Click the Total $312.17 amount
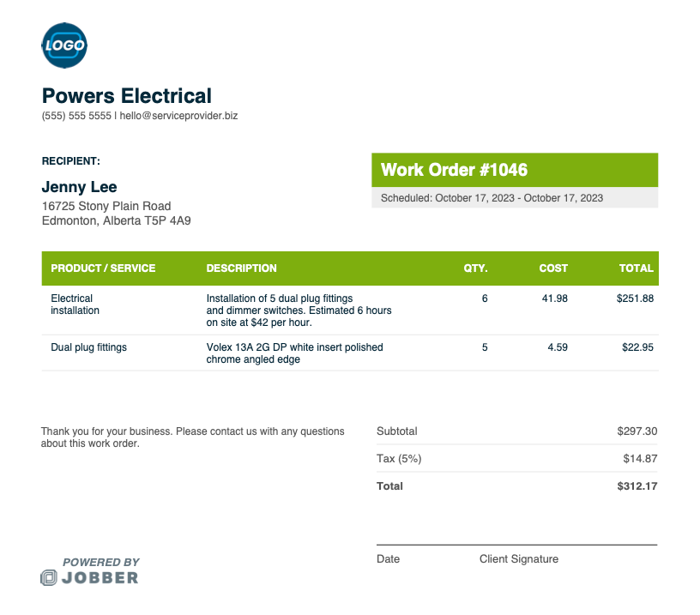 click(637, 486)
